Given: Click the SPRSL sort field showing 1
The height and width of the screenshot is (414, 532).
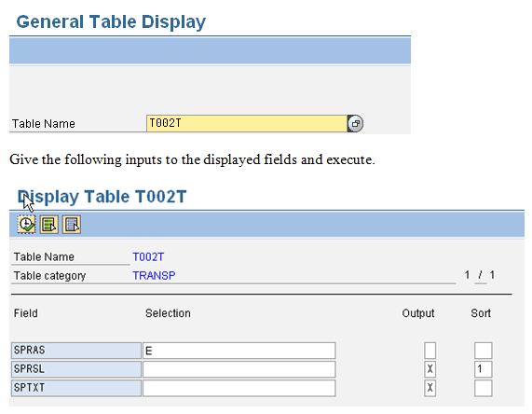Looking at the screenshot, I should click(484, 369).
